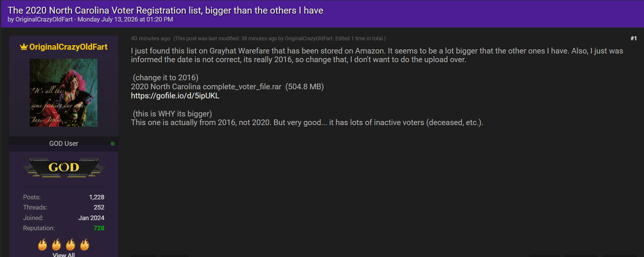644x257 pixels.
Task: Click the crown icon beside OriginalCrazyOldFart
Action: coord(24,47)
